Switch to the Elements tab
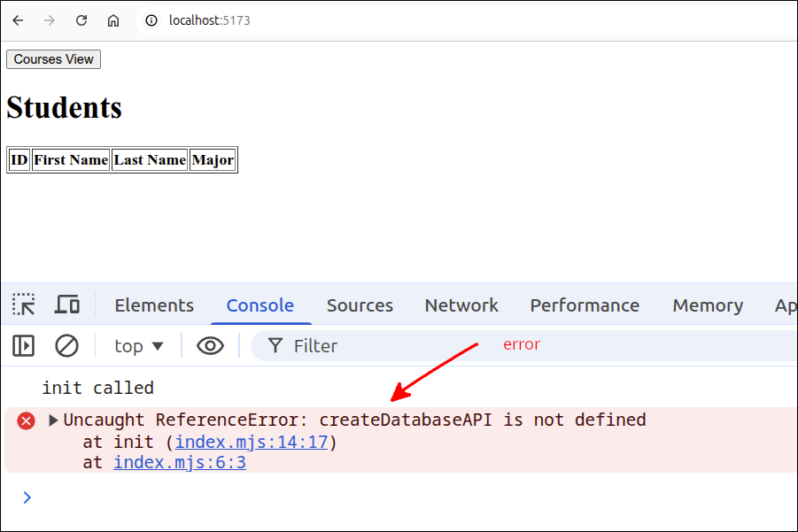Viewport: 798px width, 532px height. (x=154, y=305)
